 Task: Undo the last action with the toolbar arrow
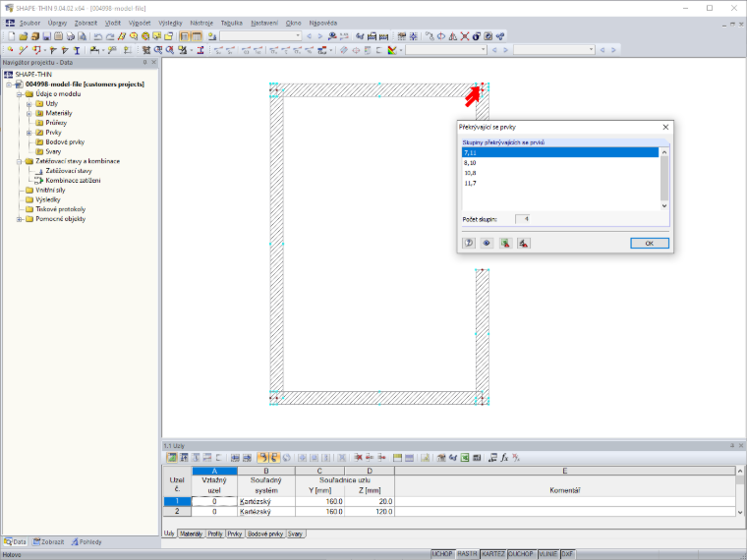coord(98,36)
